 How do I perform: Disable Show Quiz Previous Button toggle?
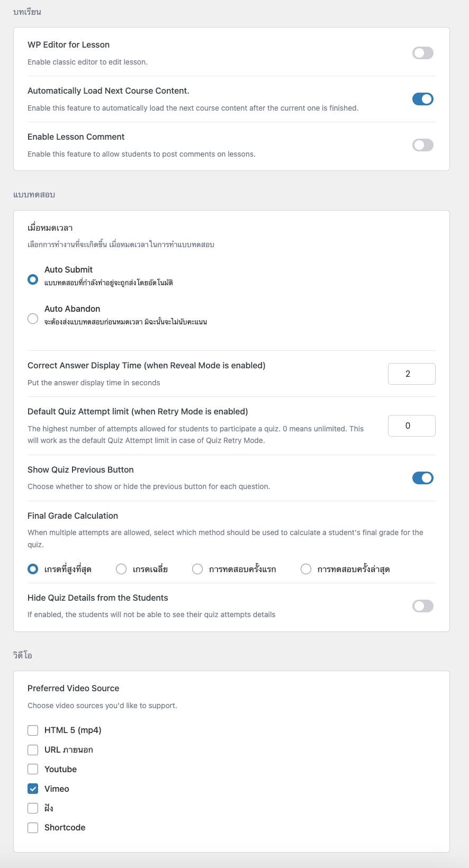(423, 478)
